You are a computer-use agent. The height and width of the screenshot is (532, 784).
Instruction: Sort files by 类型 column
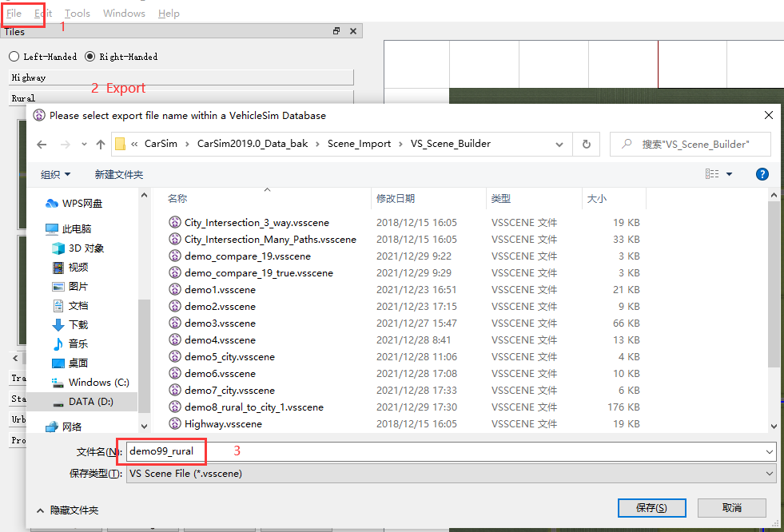click(500, 198)
